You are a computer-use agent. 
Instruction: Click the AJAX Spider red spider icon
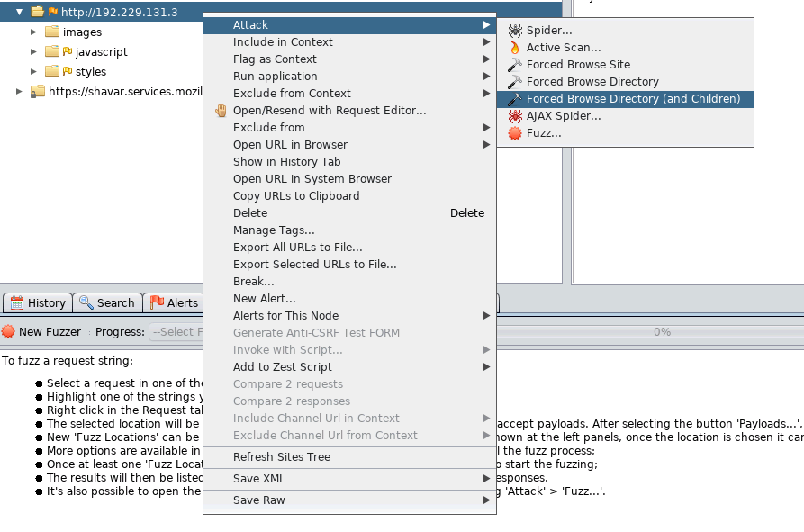(515, 116)
